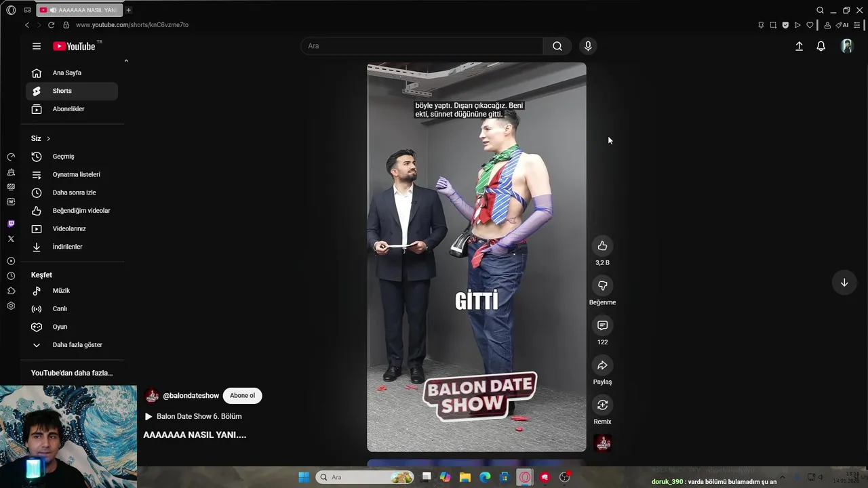Subscribe with the Abone ol button
The image size is (868, 488).
[x=242, y=396]
